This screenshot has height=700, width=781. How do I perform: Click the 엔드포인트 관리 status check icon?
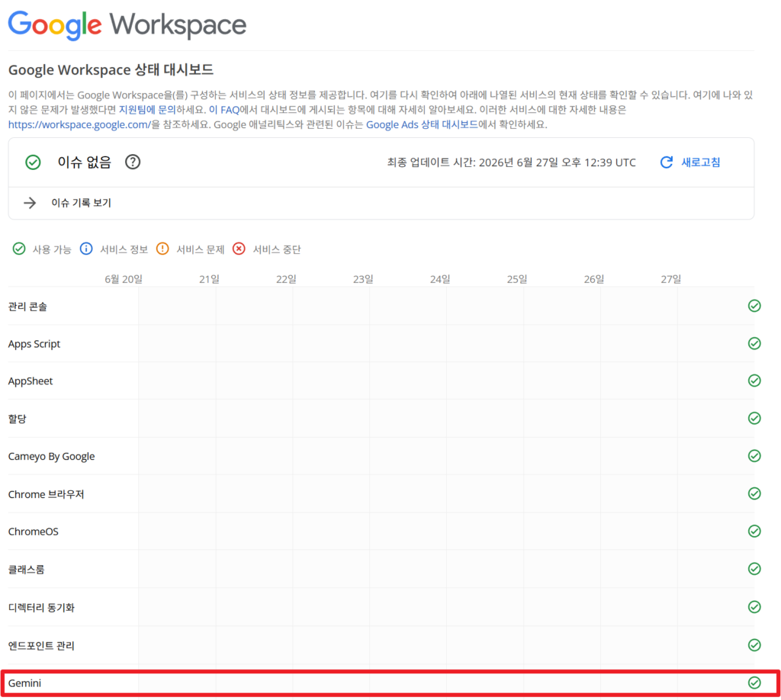[754, 645]
